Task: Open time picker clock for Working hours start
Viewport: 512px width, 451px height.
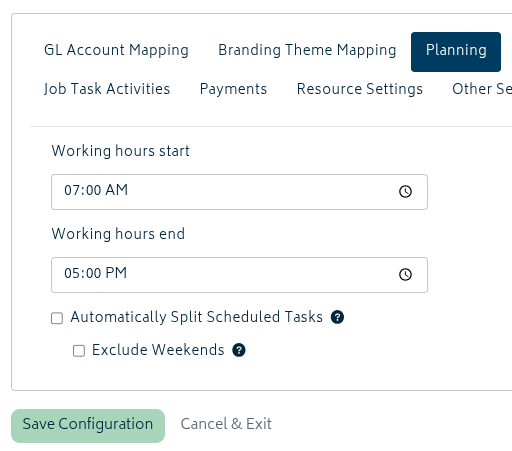Action: 405,192
